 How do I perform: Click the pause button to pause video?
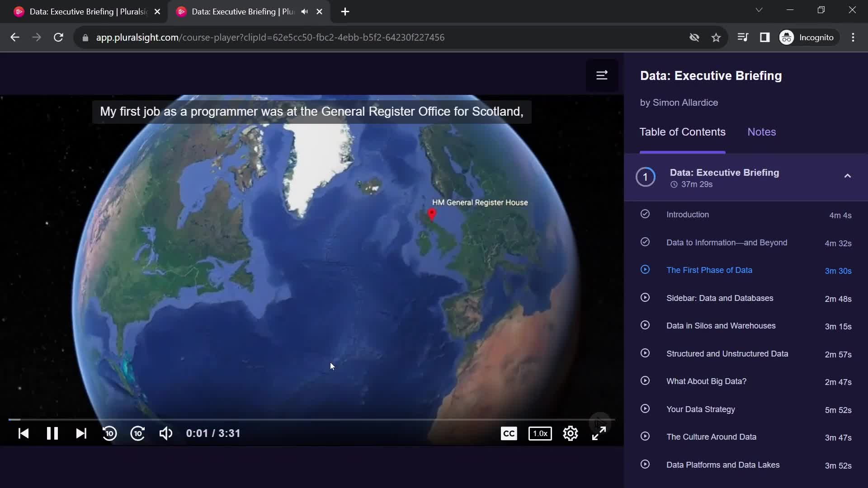(52, 433)
